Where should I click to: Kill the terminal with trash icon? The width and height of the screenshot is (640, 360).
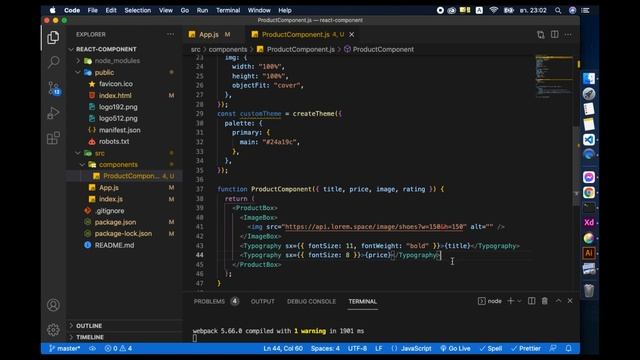(544, 301)
